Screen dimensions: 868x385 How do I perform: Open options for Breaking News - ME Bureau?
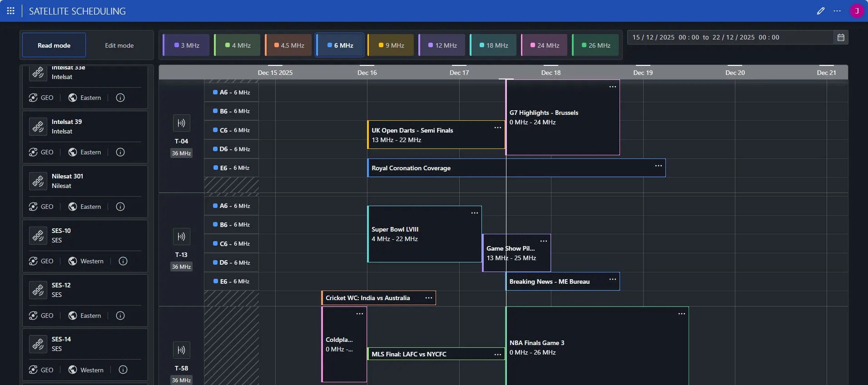(613, 279)
